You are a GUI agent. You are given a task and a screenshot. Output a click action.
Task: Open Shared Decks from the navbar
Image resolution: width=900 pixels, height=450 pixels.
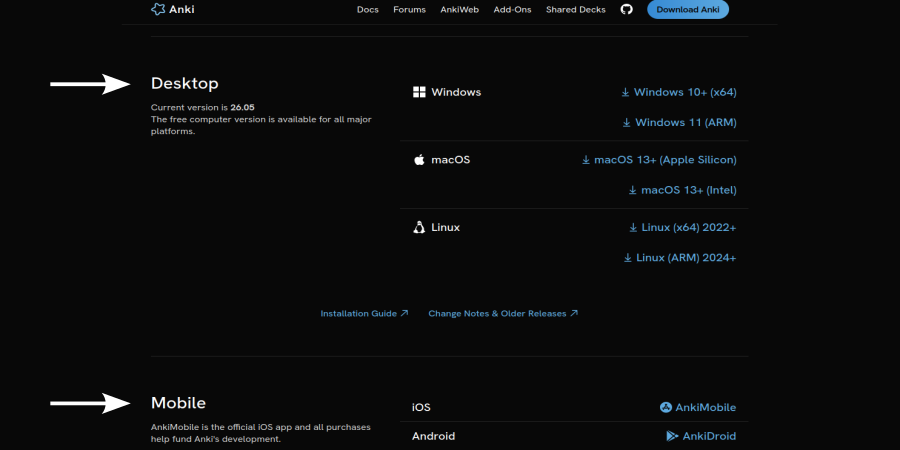pyautogui.click(x=576, y=10)
